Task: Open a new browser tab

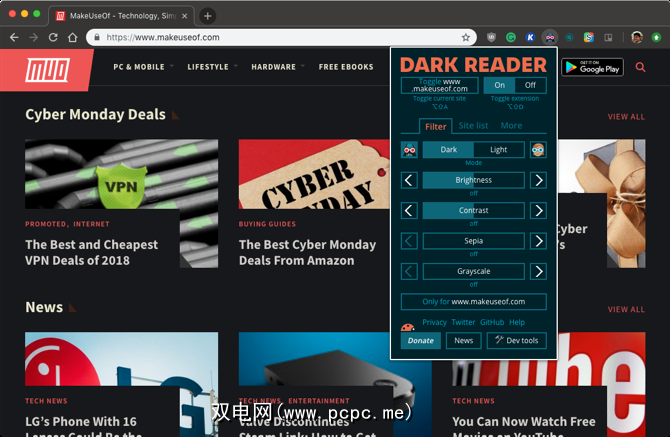Action: click(208, 16)
